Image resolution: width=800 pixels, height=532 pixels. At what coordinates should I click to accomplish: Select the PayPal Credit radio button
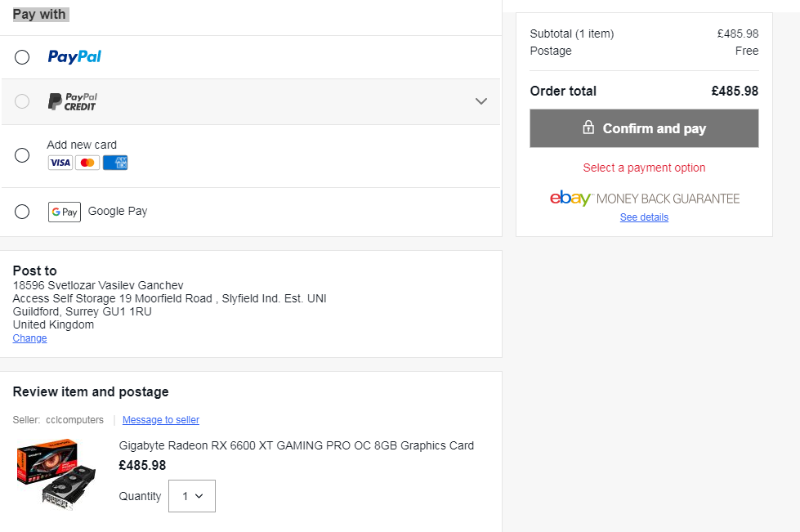click(x=22, y=101)
